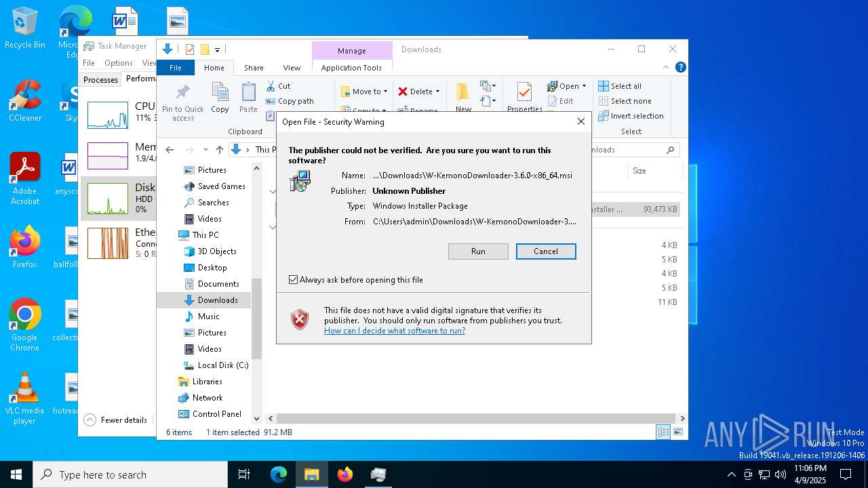Open Network in navigation pane

200,398
